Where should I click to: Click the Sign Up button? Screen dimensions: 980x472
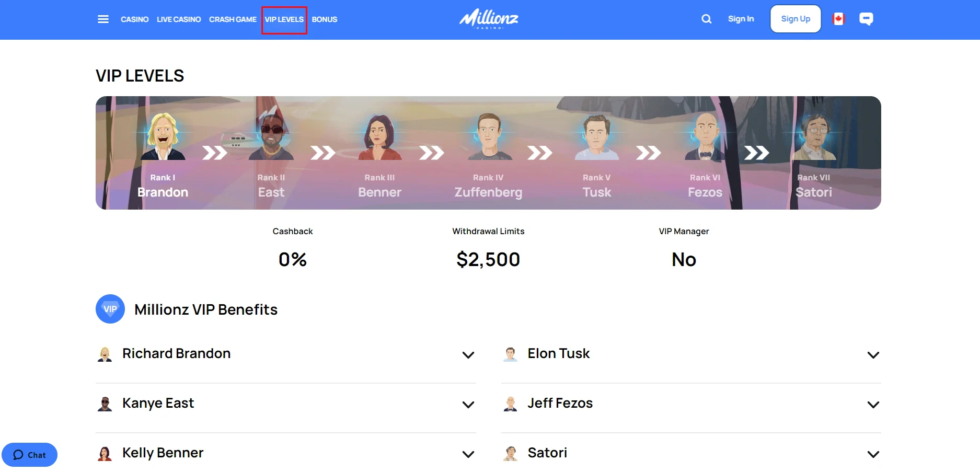coord(795,19)
